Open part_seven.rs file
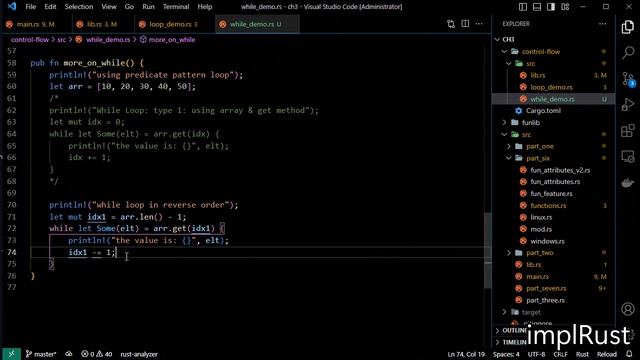 click(553, 288)
